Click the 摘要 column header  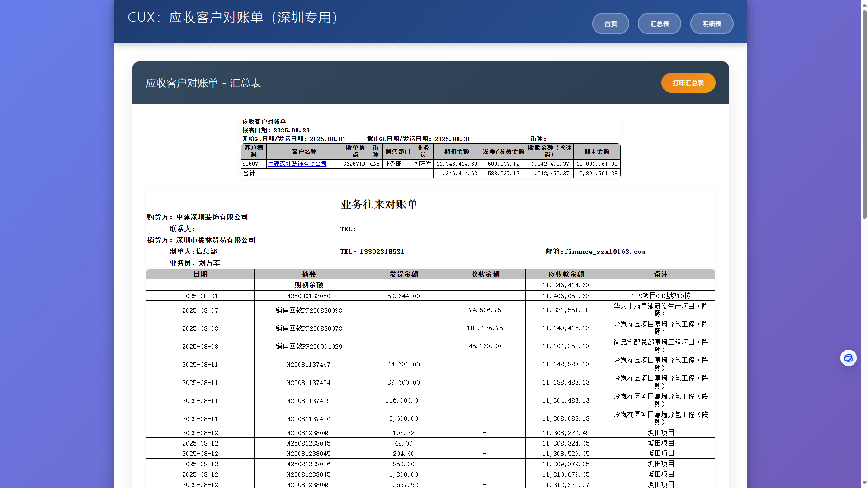(308, 274)
